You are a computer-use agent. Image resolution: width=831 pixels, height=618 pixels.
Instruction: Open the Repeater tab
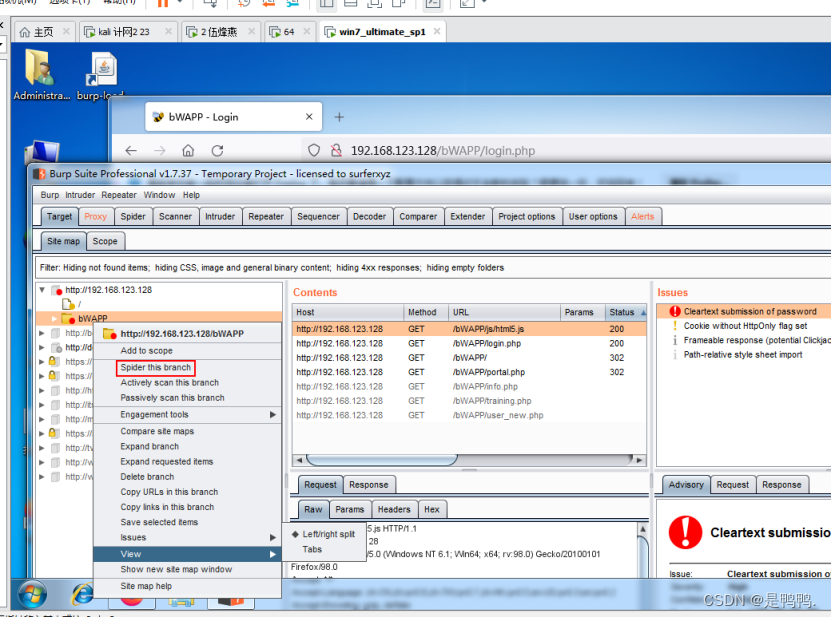266,216
